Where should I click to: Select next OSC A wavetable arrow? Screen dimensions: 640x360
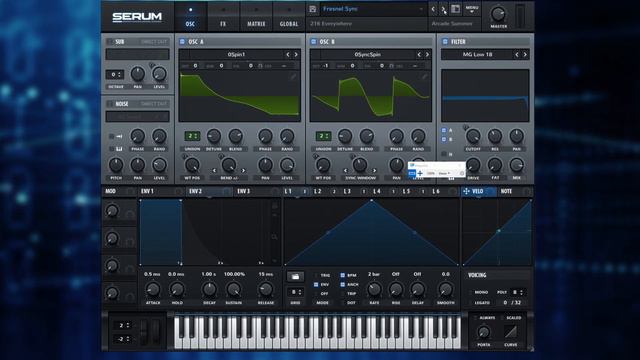(296, 54)
